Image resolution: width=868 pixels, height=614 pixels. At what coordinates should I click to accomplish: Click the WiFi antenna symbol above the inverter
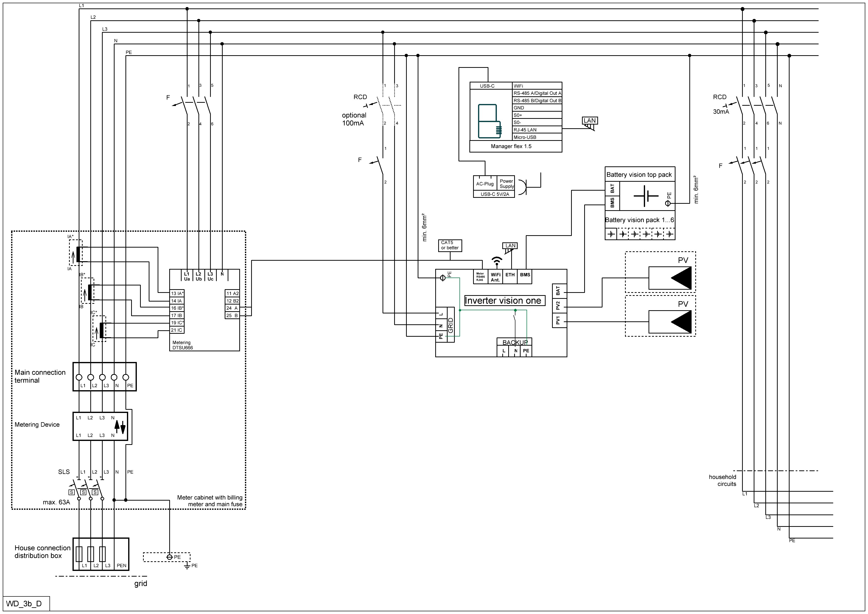pyautogui.click(x=496, y=260)
